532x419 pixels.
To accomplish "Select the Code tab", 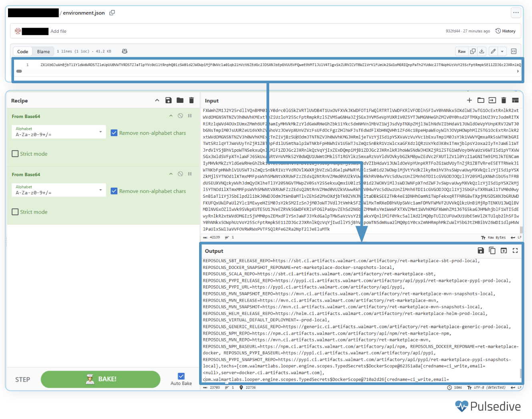I will 23,52.
